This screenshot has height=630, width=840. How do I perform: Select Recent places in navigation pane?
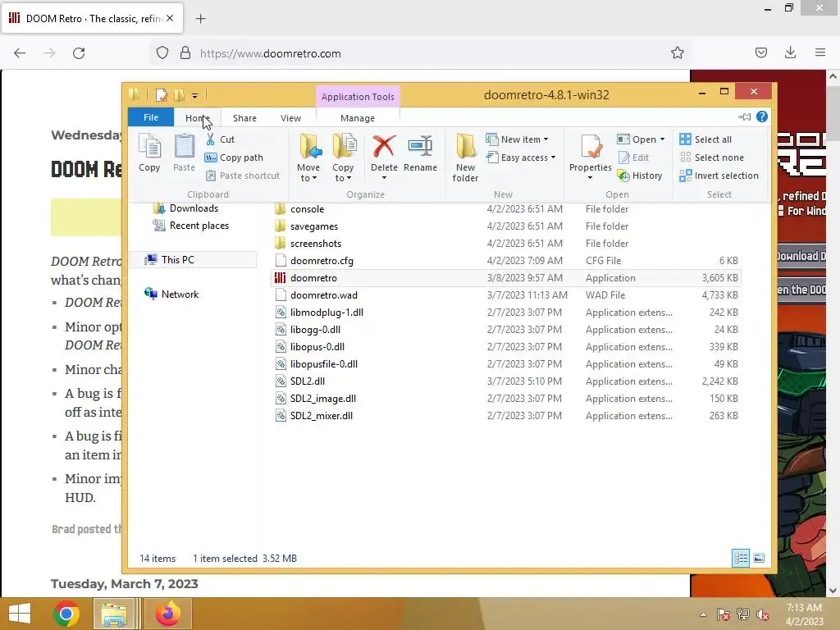click(191, 226)
